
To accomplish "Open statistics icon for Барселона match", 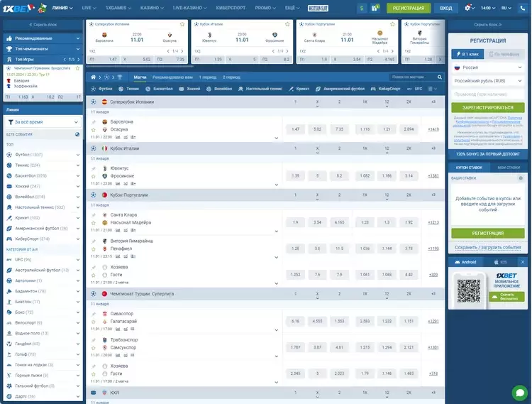I will (x=118, y=137).
